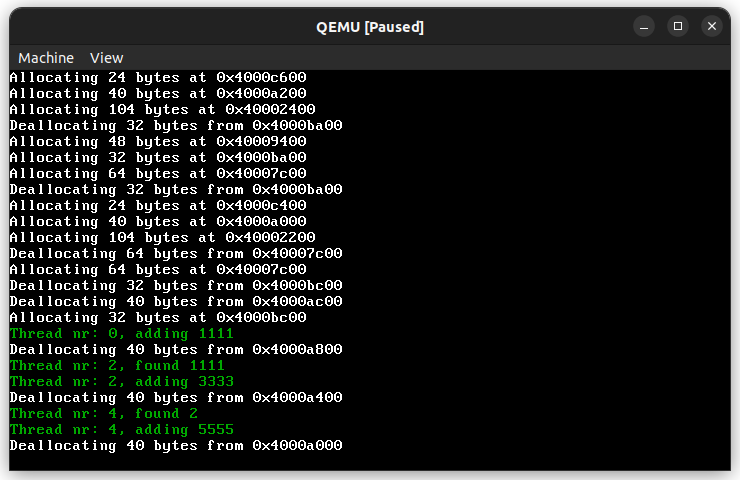Maximize the QEMU window
The image size is (740, 480).
tap(678, 26)
